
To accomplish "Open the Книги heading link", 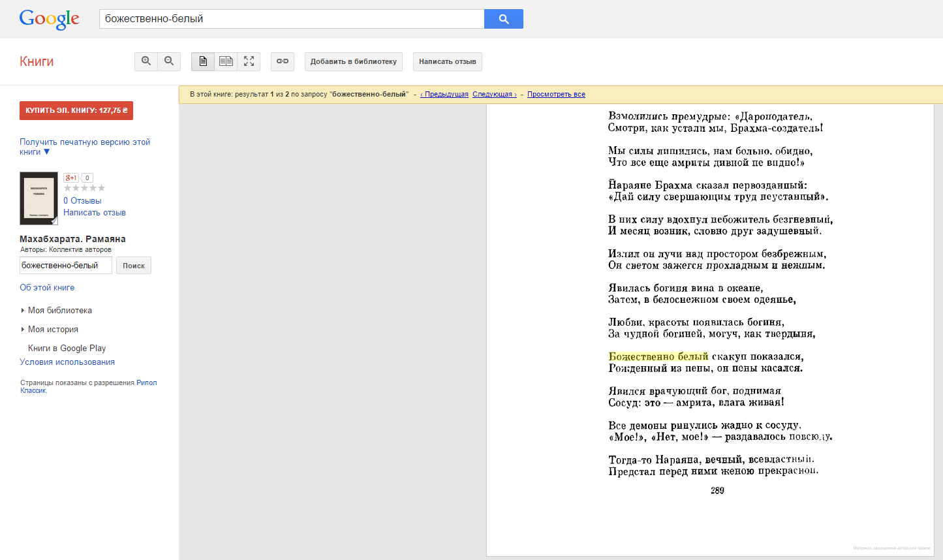I will pos(37,61).
